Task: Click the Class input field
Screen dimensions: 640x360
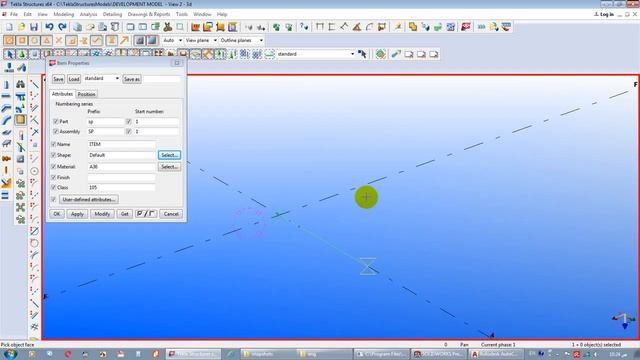Action: point(121,187)
